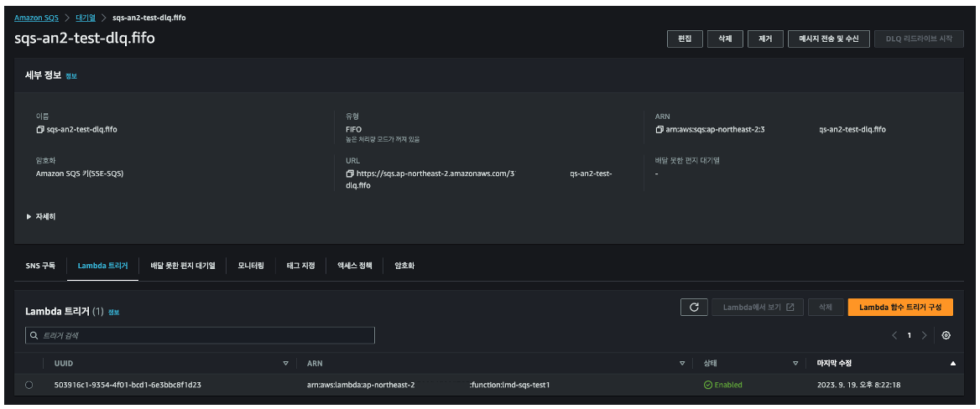Go to next page of triggers
Image resolution: width=980 pixels, height=409 pixels.
coord(924,335)
